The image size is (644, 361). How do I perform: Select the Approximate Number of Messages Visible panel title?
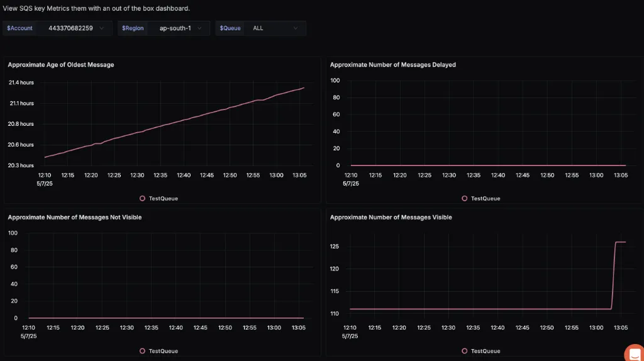click(x=391, y=218)
